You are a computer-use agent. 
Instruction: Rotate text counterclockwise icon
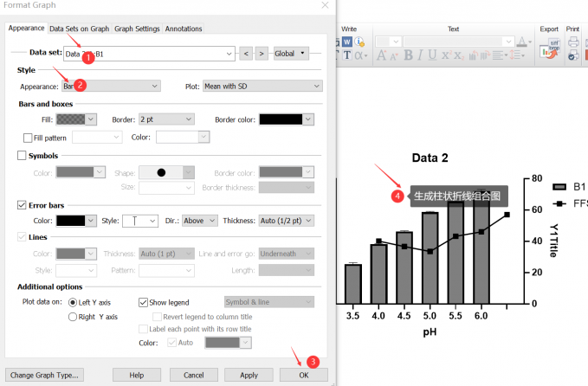click(x=473, y=55)
